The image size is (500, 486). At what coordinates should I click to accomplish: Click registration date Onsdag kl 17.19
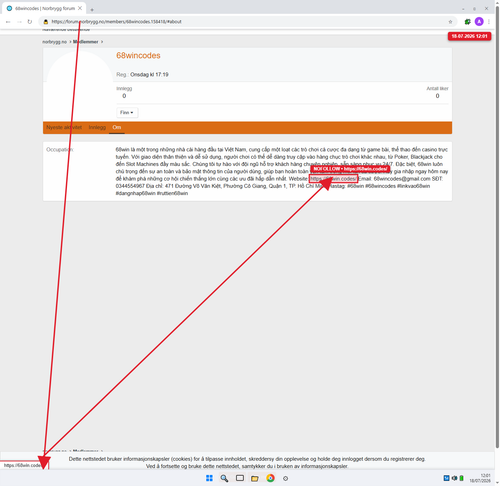tap(149, 74)
